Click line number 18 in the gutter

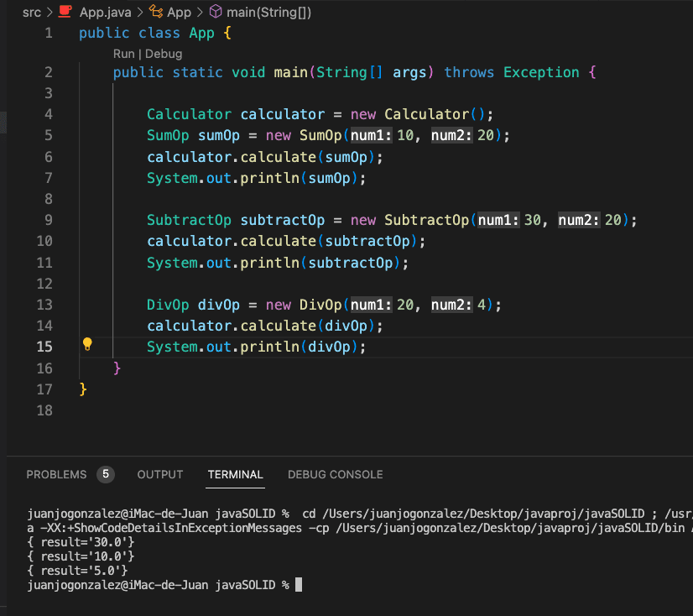(x=44, y=410)
